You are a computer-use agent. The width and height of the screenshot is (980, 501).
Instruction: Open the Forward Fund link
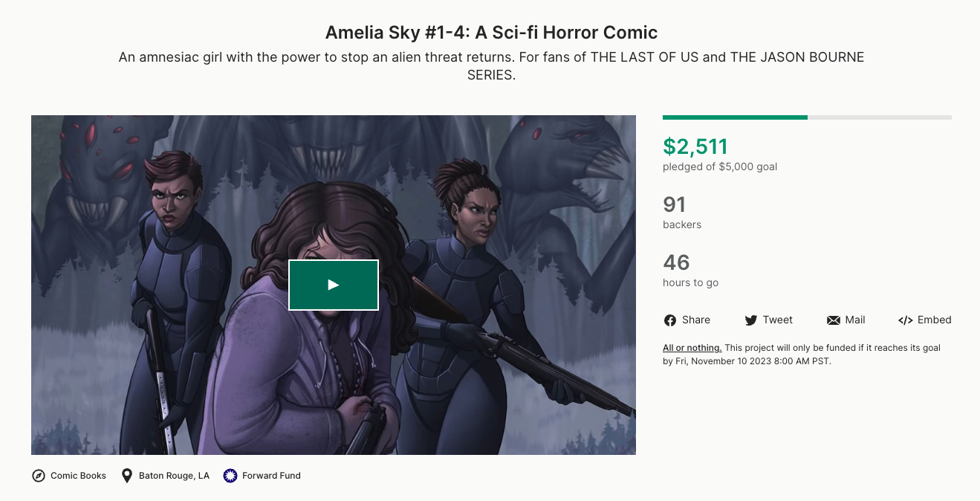click(x=271, y=476)
